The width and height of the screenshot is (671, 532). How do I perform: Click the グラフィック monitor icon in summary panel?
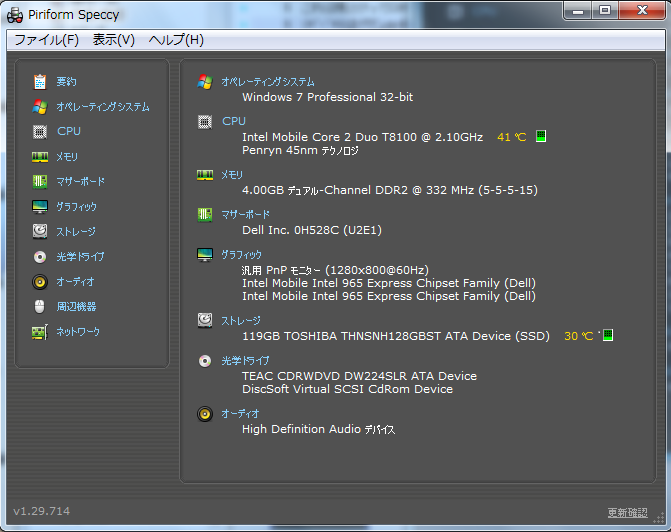click(205, 255)
